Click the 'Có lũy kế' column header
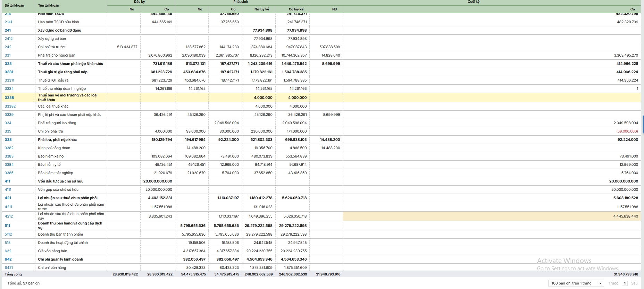644x289 pixels. pyautogui.click(x=296, y=9)
